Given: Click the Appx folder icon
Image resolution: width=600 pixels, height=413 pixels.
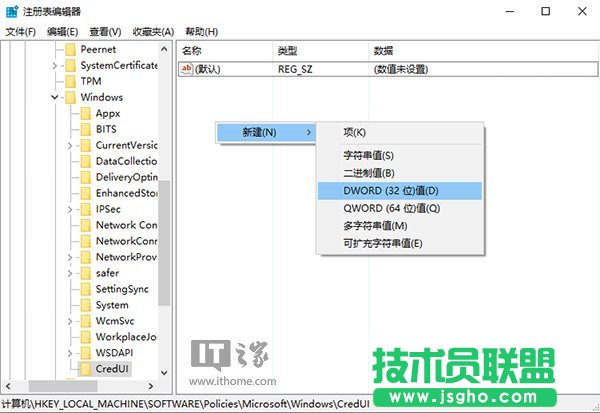Looking at the screenshot, I should (86, 113).
